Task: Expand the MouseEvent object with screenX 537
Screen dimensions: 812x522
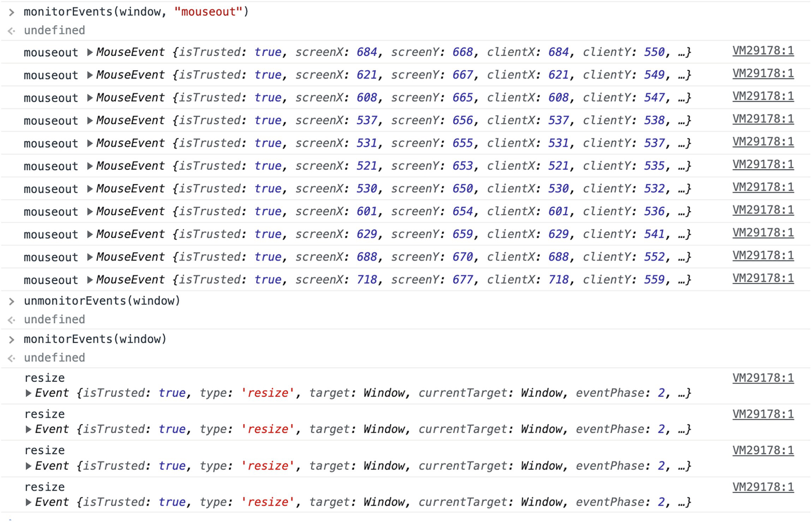Action: tap(90, 121)
